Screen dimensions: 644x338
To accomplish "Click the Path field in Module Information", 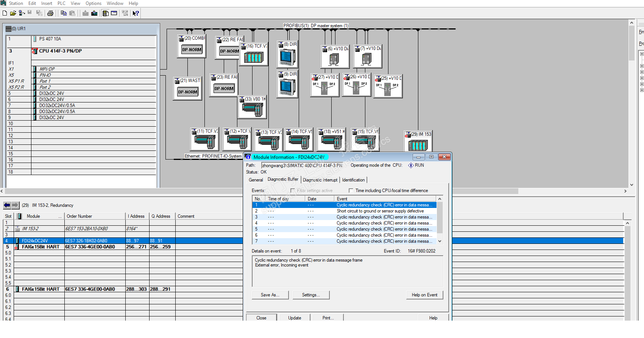I will pyautogui.click(x=302, y=166).
